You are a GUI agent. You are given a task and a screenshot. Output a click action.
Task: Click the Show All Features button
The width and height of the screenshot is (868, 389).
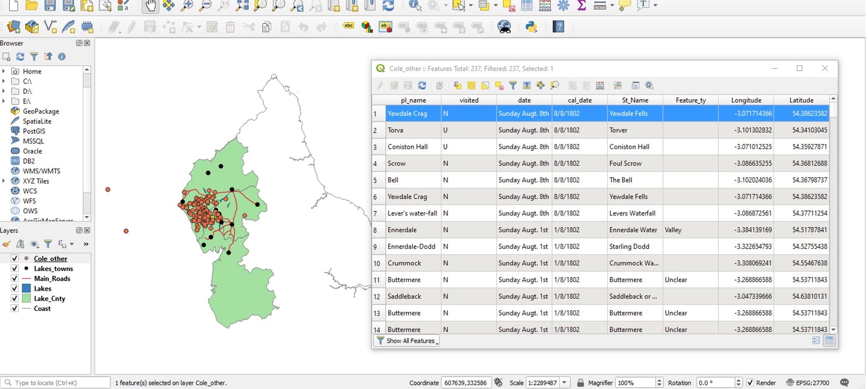click(x=407, y=341)
